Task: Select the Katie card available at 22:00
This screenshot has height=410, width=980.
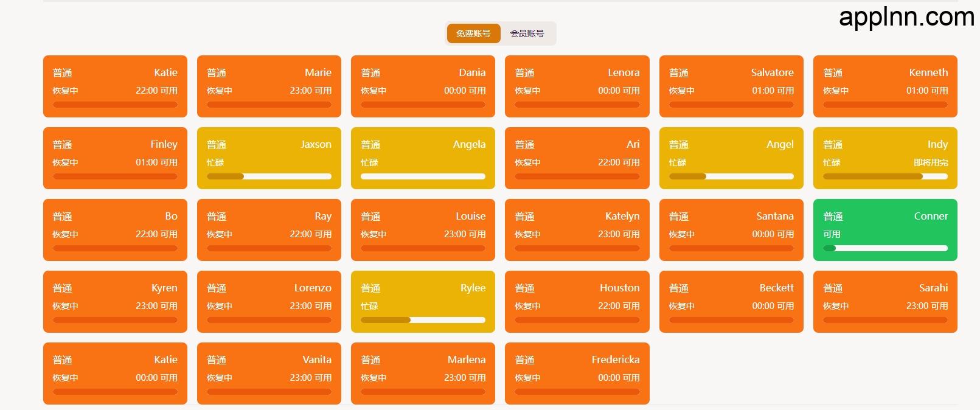Action: point(115,86)
